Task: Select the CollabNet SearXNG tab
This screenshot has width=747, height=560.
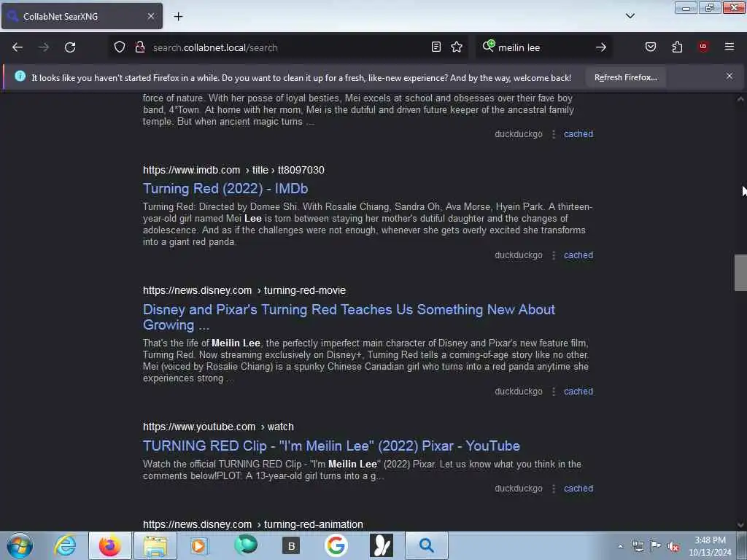Action: click(82, 16)
